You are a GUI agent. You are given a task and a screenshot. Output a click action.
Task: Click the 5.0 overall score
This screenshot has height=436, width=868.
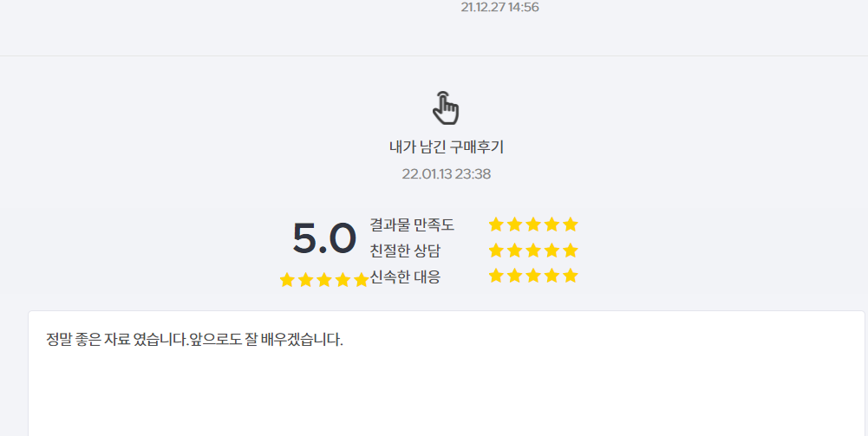pyautogui.click(x=324, y=238)
